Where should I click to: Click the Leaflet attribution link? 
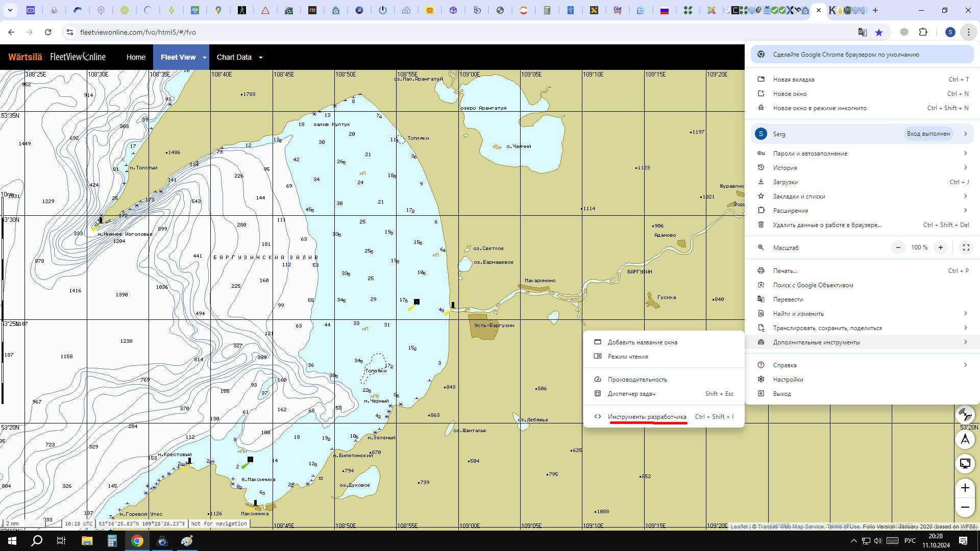pyautogui.click(x=739, y=527)
